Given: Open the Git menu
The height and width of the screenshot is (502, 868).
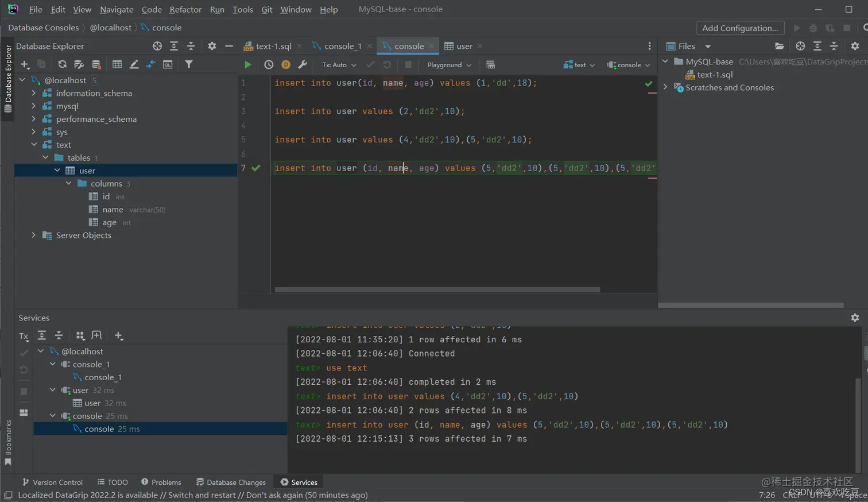Looking at the screenshot, I should pos(267,9).
